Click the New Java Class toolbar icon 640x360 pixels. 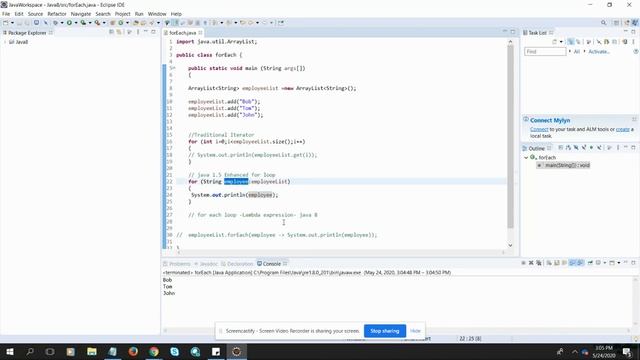(121, 23)
